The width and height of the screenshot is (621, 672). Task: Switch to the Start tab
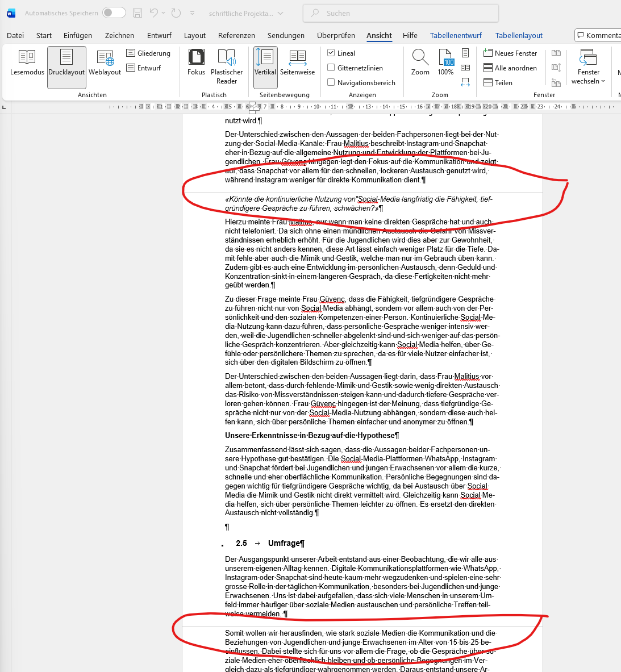pyautogui.click(x=44, y=36)
